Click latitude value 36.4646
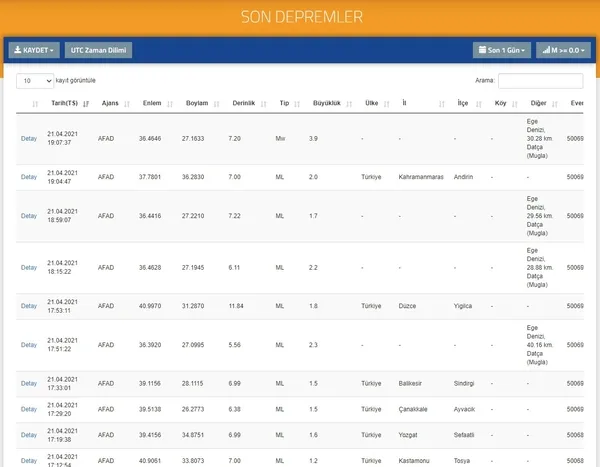This screenshot has height=467, width=600. (x=150, y=139)
